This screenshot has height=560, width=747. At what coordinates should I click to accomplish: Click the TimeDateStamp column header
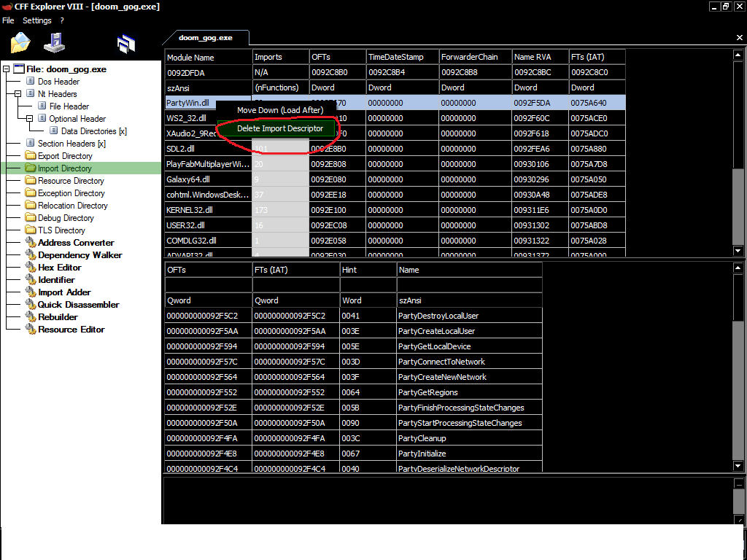click(403, 57)
